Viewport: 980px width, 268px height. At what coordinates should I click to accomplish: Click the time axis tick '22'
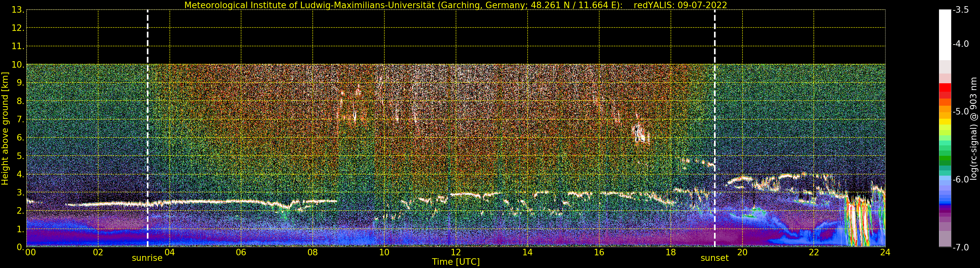(x=814, y=252)
